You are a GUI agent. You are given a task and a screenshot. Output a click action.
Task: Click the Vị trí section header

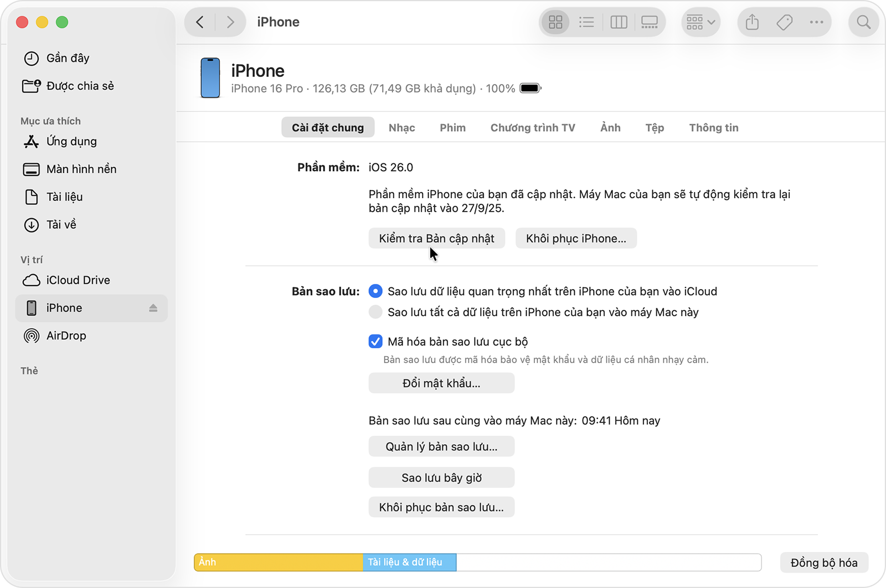(x=32, y=260)
